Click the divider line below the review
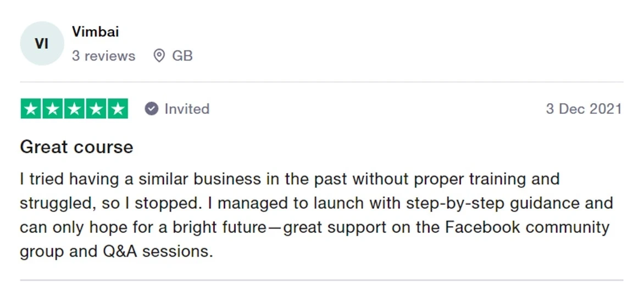 coord(321,280)
